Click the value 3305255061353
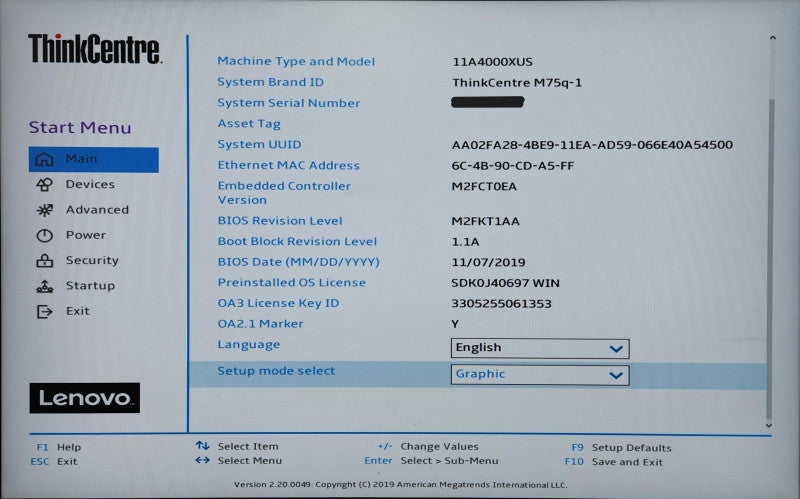Viewport: 800px width, 499px height. (501, 304)
